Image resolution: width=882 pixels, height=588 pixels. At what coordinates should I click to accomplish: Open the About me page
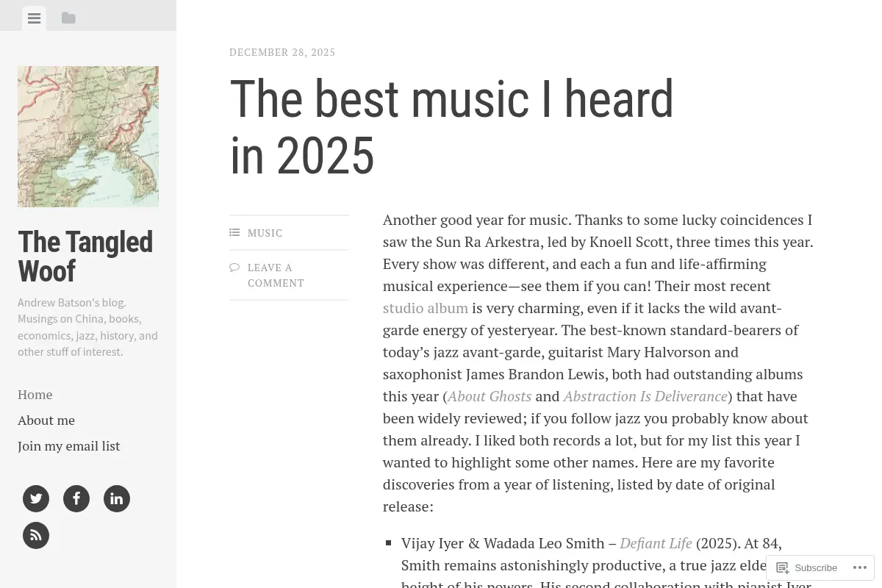click(46, 420)
